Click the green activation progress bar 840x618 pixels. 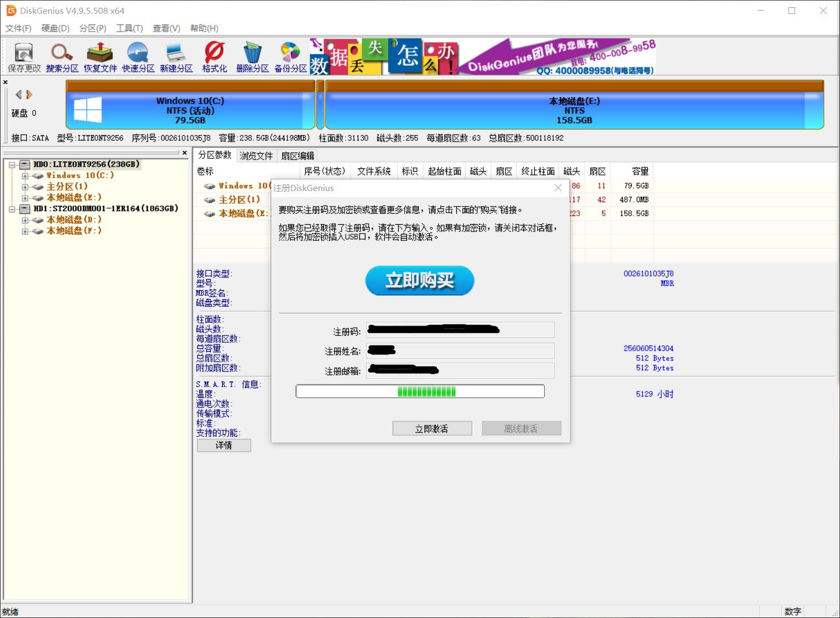click(420, 392)
